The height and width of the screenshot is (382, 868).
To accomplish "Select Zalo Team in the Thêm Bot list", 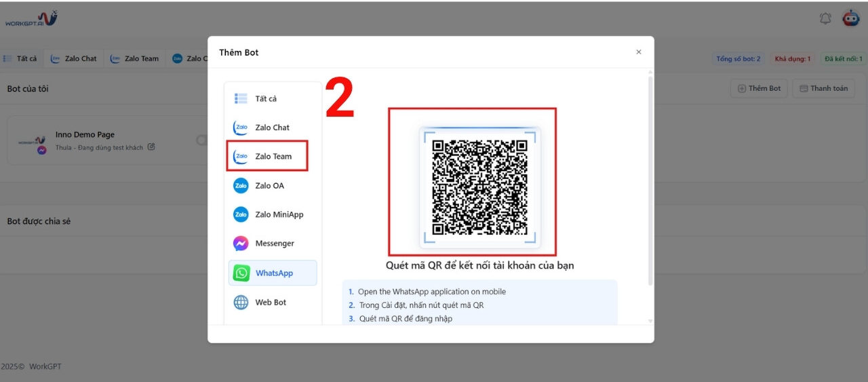I will point(268,156).
